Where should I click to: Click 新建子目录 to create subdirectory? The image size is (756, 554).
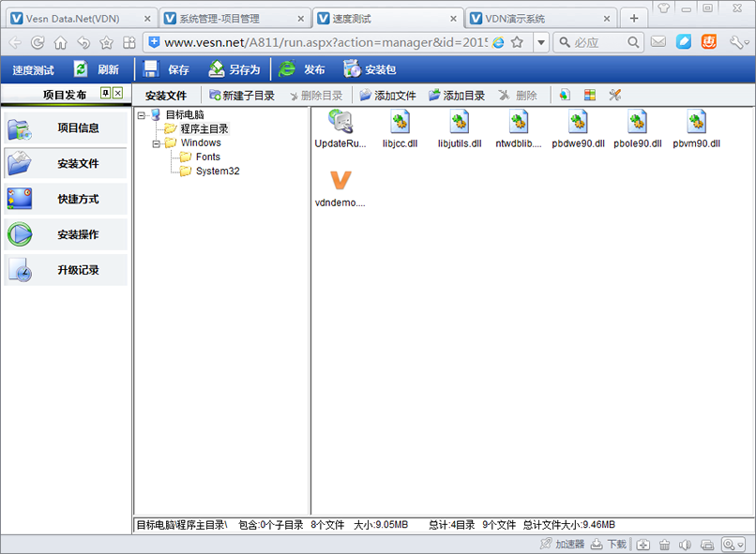241,96
